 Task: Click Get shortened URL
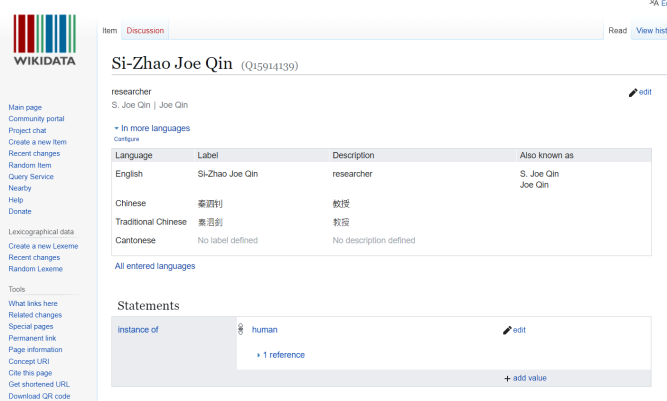click(x=39, y=384)
